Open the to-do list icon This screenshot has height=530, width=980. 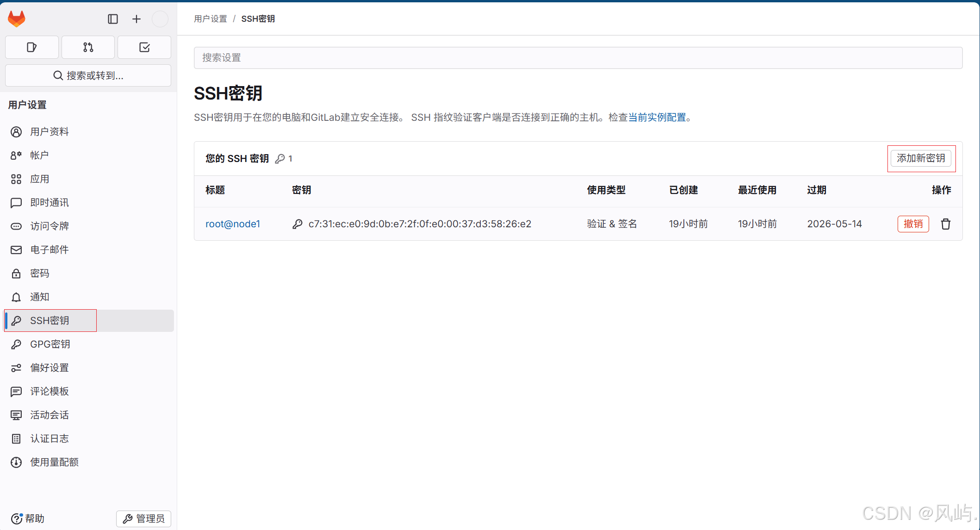point(144,47)
